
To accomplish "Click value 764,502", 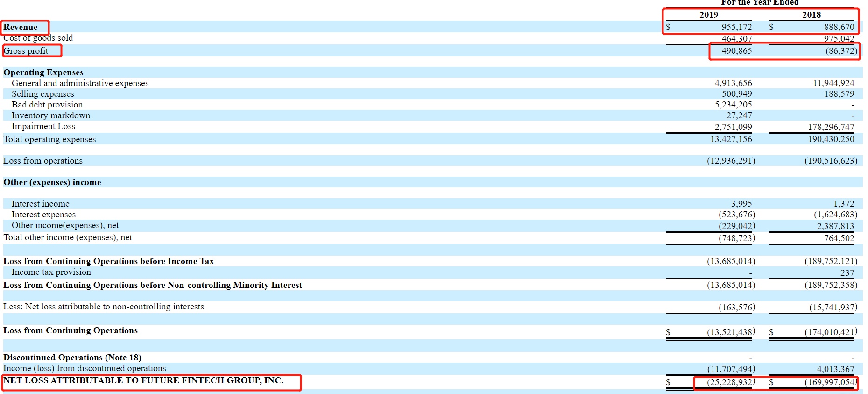I will (839, 238).
